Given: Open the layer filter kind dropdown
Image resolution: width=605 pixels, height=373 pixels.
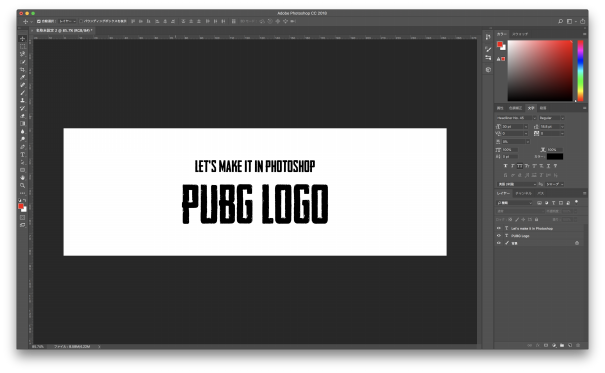Looking at the screenshot, I should point(514,203).
